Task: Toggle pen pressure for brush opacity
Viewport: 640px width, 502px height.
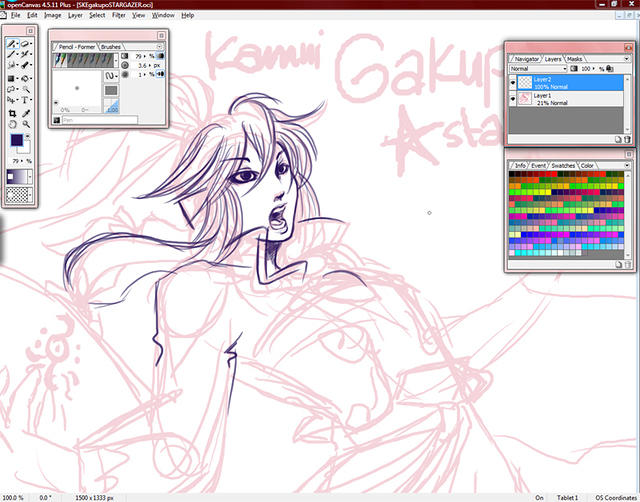Action: 160,56
